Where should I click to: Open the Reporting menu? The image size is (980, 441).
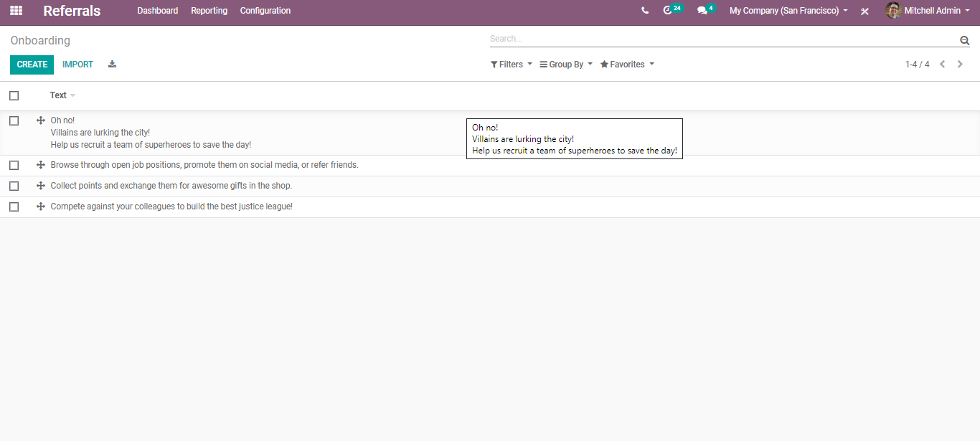(x=209, y=11)
